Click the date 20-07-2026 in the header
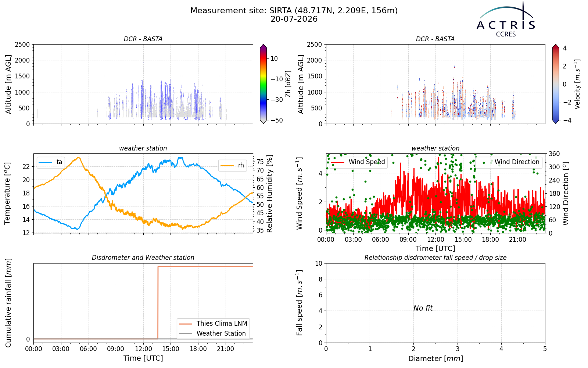 294,19
